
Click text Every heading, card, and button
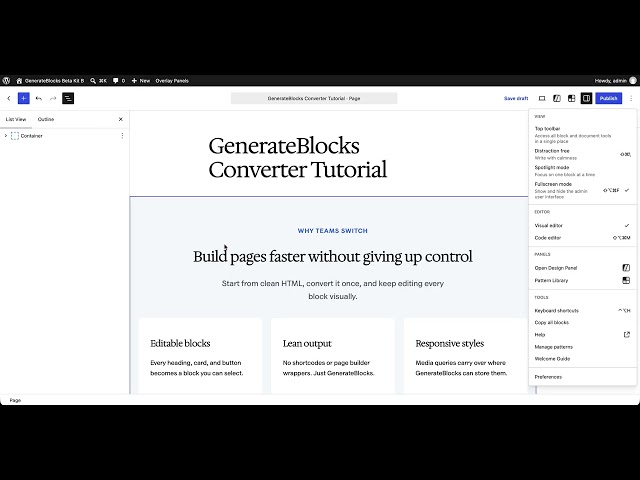point(196,368)
